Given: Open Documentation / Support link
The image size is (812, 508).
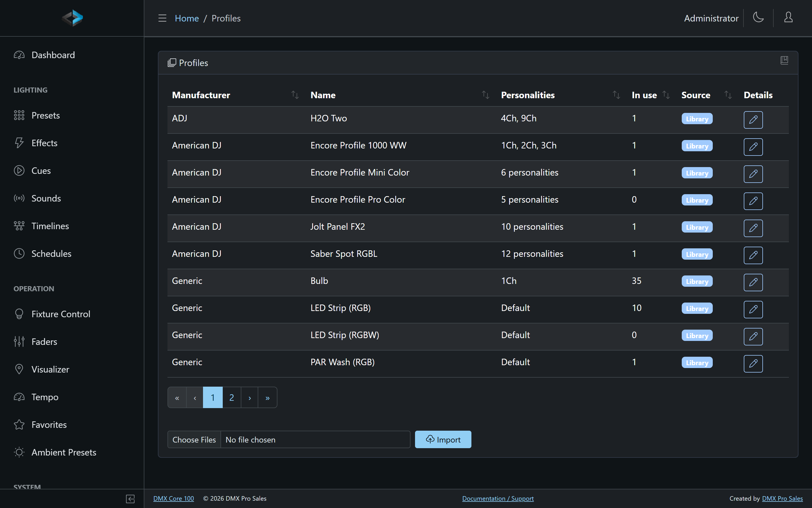Looking at the screenshot, I should click(498, 499).
